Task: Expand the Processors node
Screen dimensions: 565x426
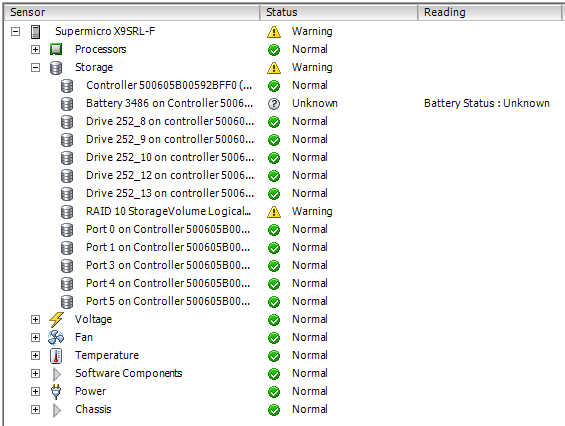Action: click(x=35, y=49)
